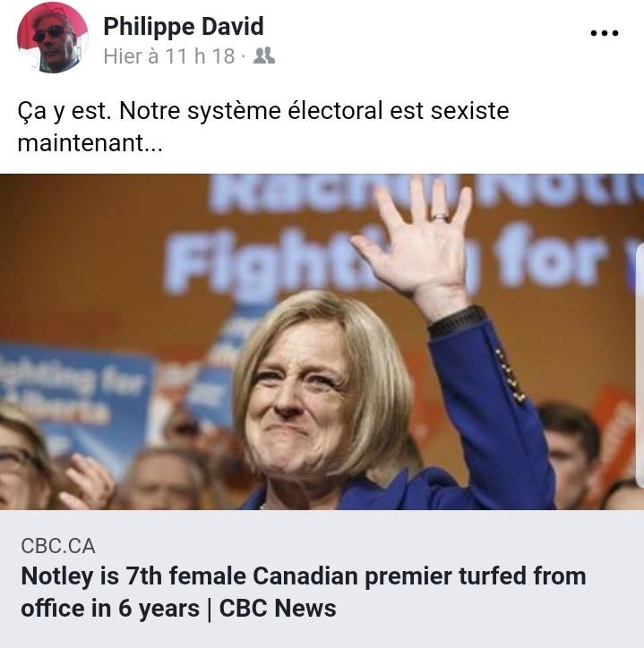Click the friends audience icon beside timestamp
The height and width of the screenshot is (648, 644).
[x=264, y=55]
